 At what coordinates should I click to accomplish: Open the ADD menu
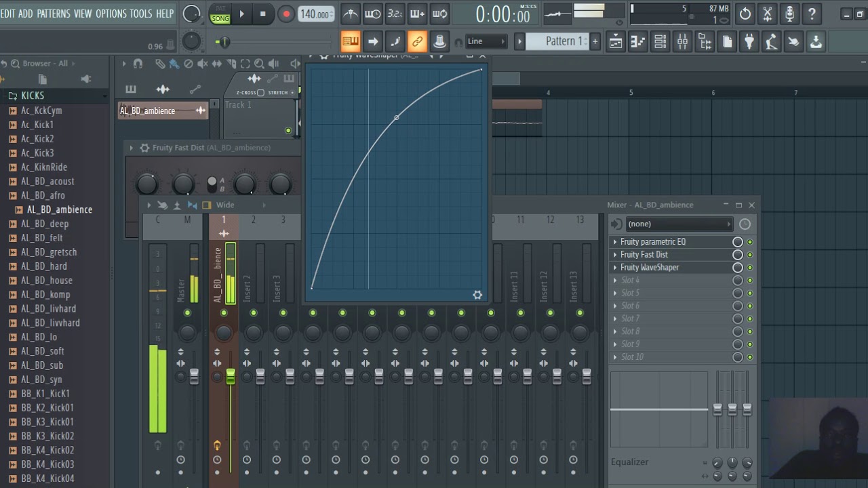26,14
